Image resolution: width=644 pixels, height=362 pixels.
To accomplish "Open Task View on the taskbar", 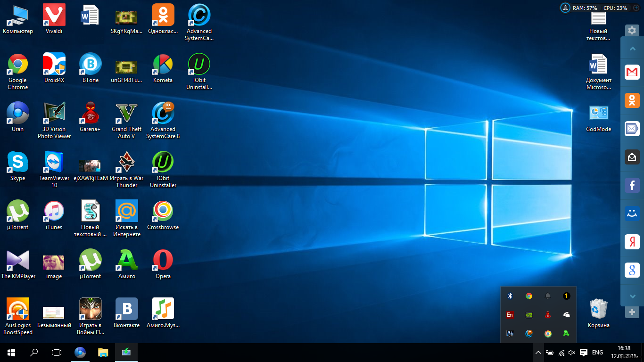I will (x=57, y=353).
